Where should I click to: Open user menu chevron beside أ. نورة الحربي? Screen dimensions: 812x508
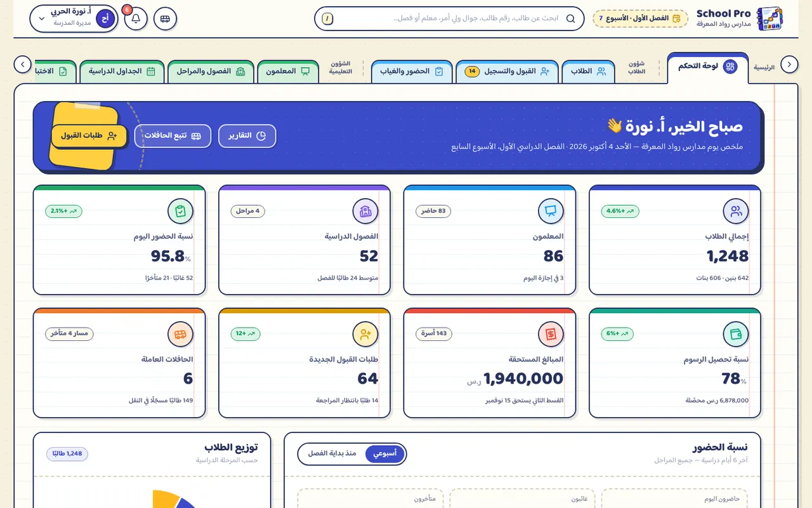tap(42, 18)
